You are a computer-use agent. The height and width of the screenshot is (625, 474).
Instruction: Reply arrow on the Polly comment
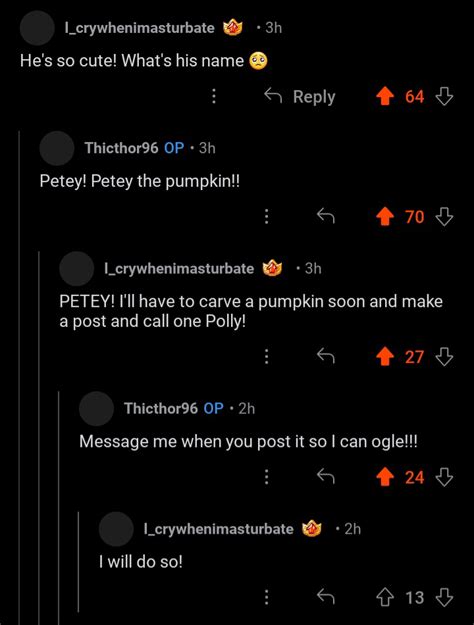pyautogui.click(x=326, y=356)
